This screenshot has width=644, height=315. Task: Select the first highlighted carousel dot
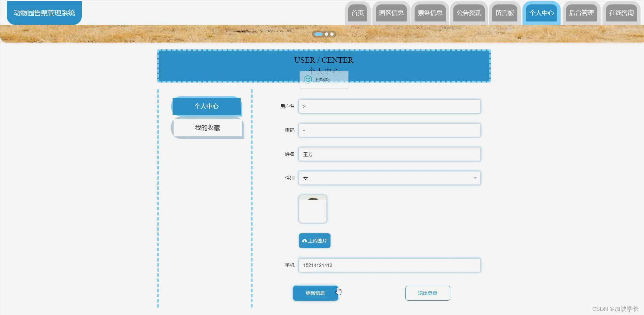[x=319, y=34]
